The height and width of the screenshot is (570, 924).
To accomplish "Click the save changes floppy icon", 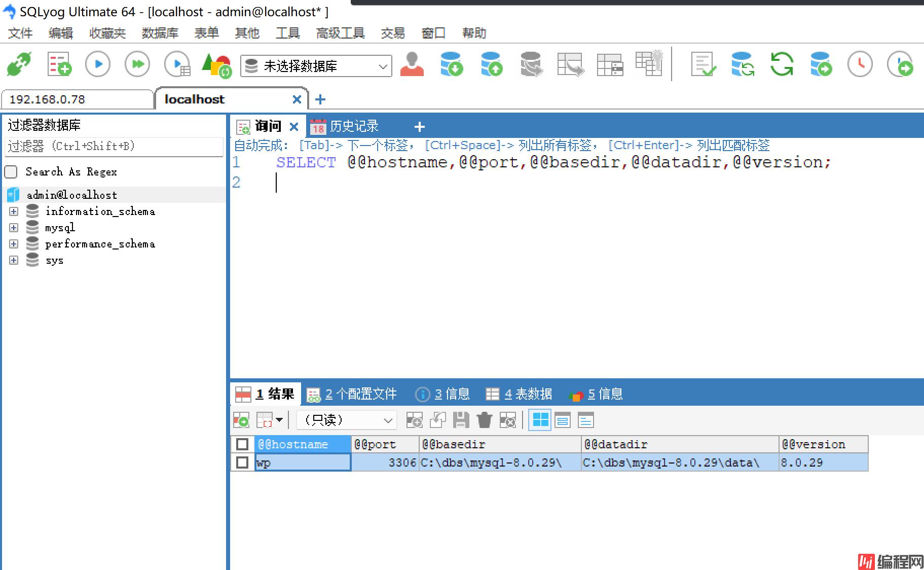I will point(461,420).
